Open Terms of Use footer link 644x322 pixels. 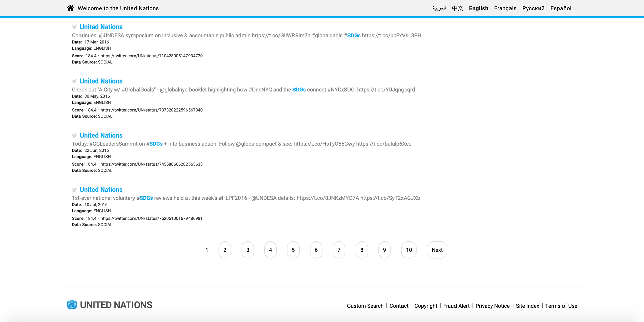coord(561,306)
